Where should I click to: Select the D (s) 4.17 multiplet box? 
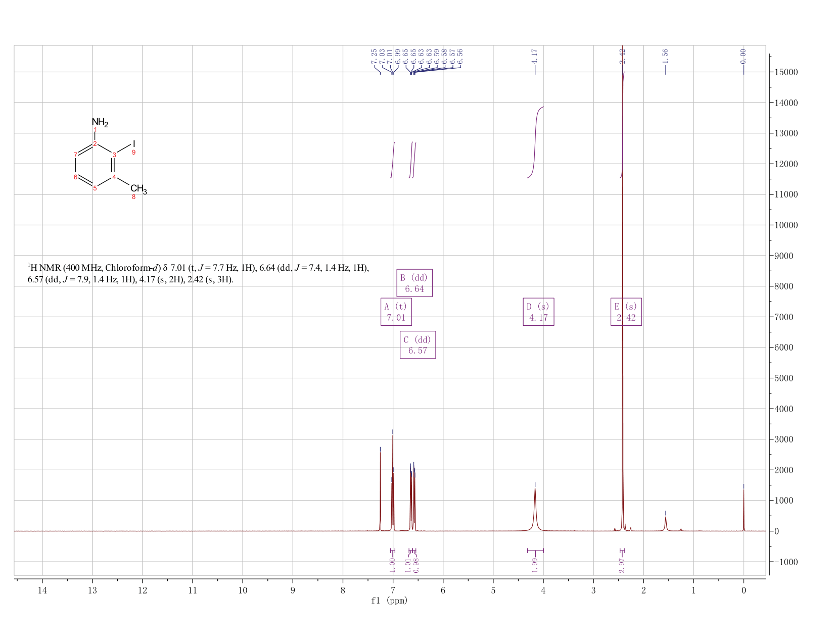click(x=538, y=312)
